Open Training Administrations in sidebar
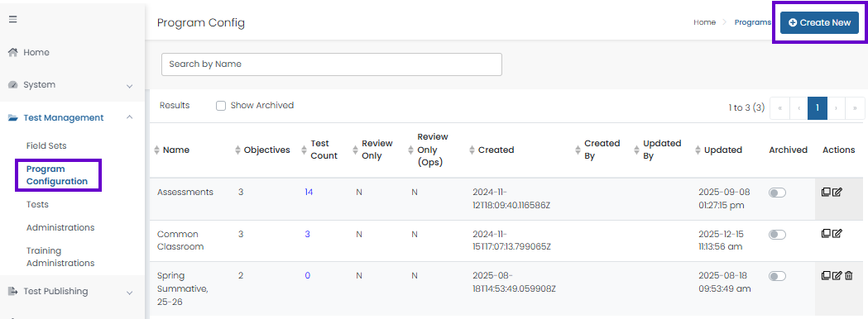This screenshot has width=868, height=319. tap(60, 257)
